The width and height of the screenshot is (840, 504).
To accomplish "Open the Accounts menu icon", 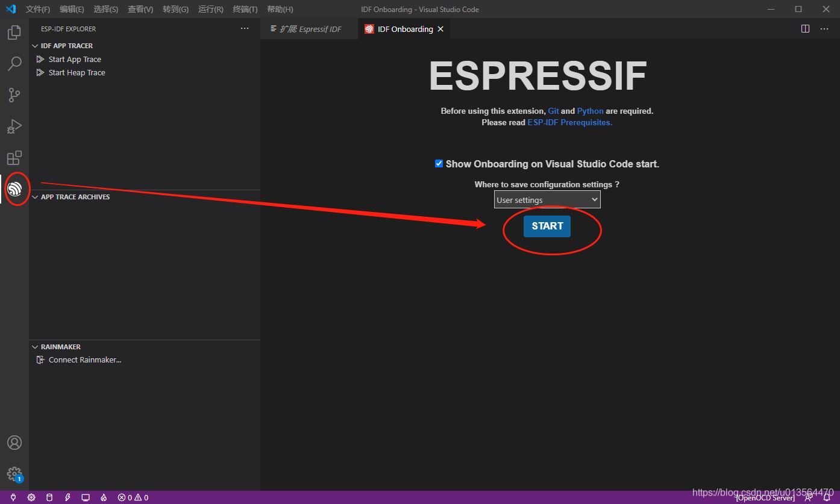I will pos(14,443).
